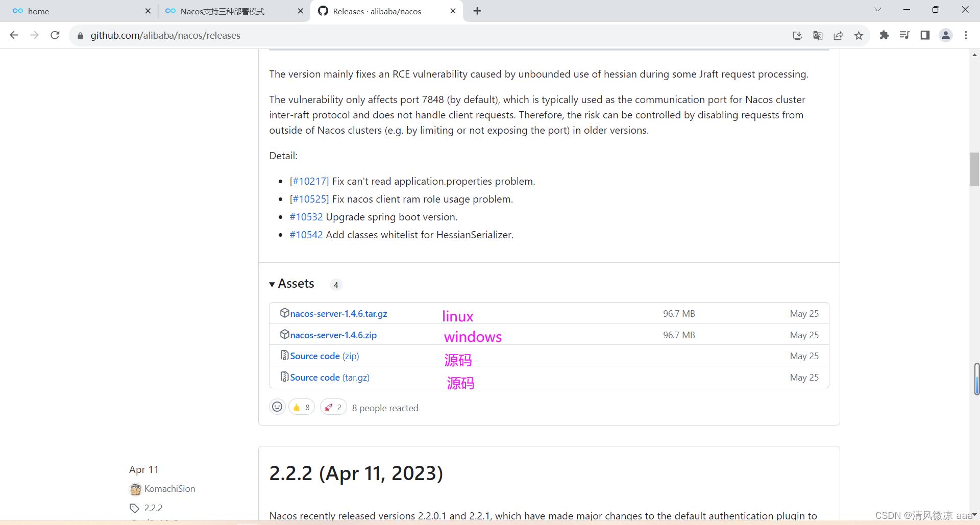Toggle the browser side panel
Viewport: 980px width, 525px height.
925,35
